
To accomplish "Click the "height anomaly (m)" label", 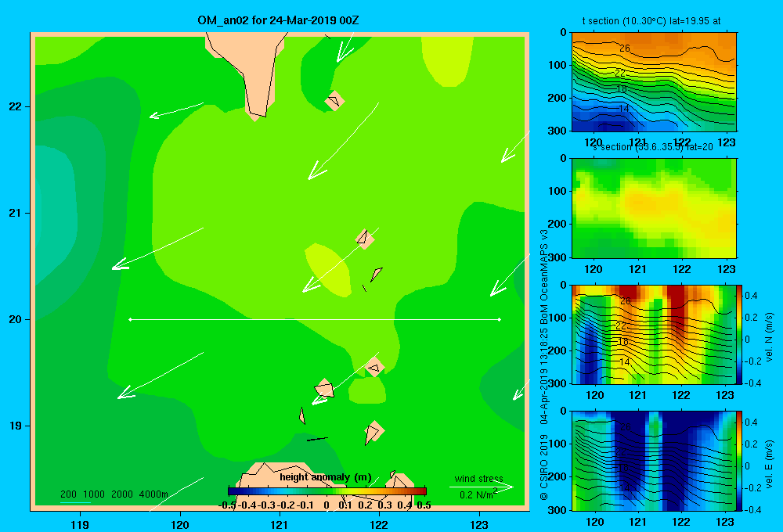I will point(326,477).
